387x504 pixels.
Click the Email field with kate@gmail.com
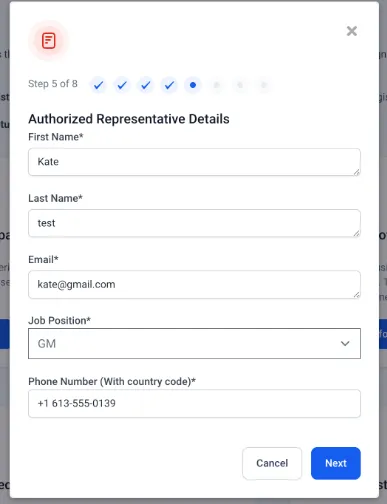pyautogui.click(x=194, y=284)
